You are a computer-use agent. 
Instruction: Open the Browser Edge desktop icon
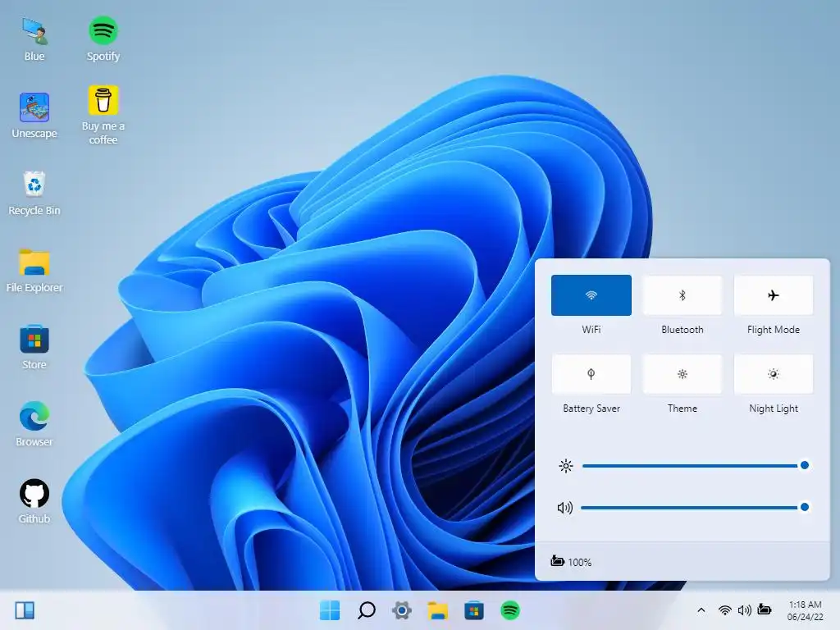pyautogui.click(x=34, y=424)
